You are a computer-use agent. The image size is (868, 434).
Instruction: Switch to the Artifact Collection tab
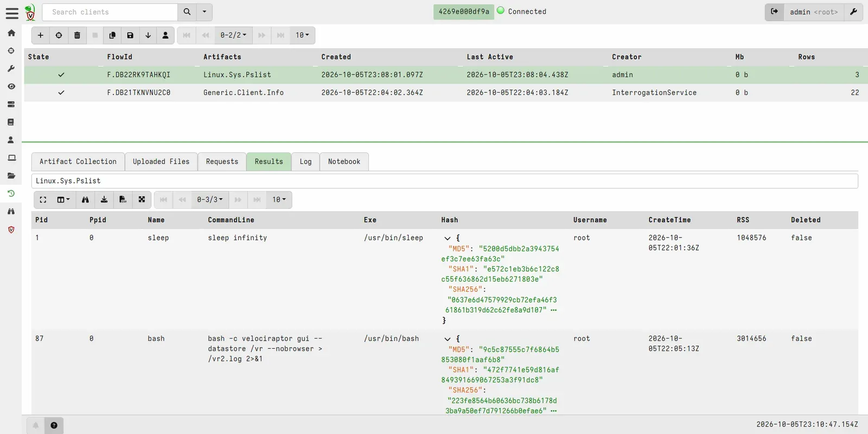click(78, 162)
